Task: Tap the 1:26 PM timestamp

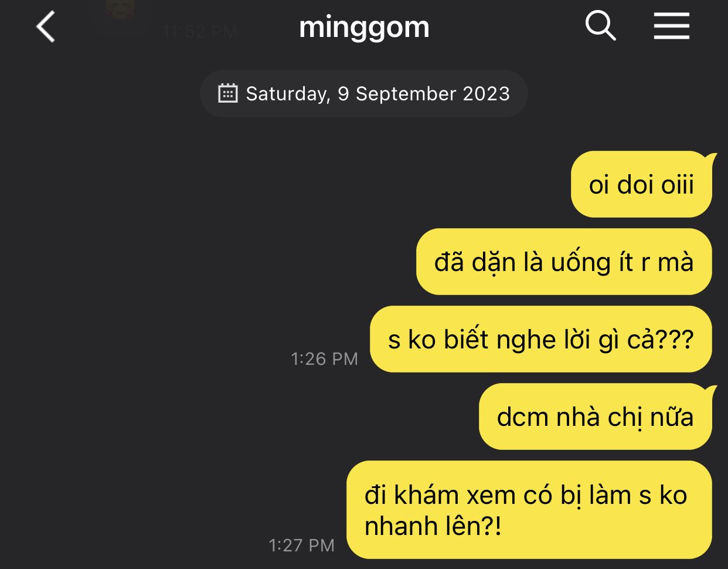Action: click(x=324, y=358)
